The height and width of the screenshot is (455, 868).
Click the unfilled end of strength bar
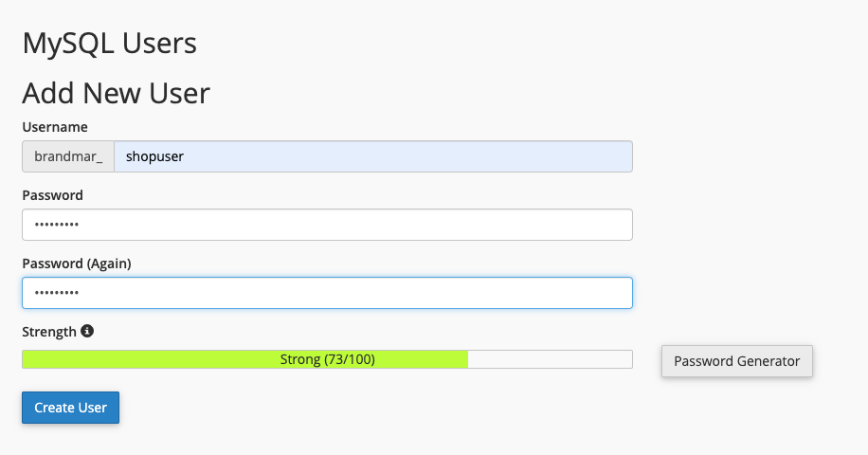(x=550, y=360)
